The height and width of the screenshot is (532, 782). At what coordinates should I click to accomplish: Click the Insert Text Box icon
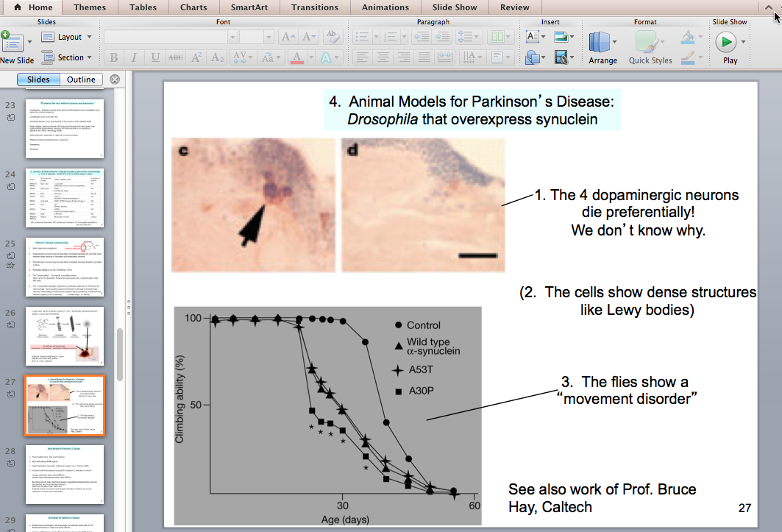point(532,36)
